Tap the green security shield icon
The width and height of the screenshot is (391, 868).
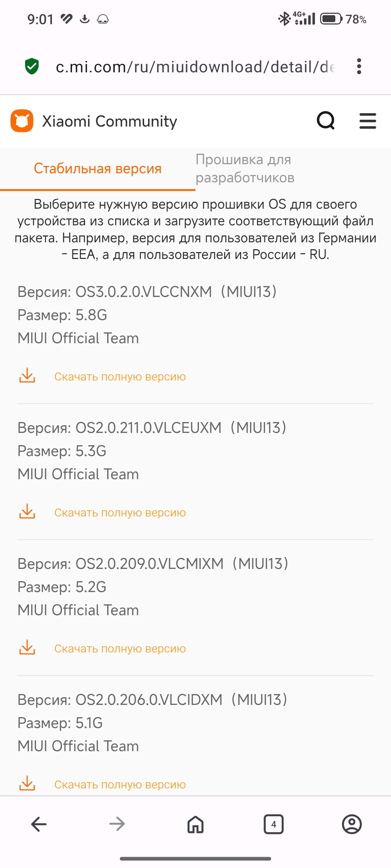[32, 67]
